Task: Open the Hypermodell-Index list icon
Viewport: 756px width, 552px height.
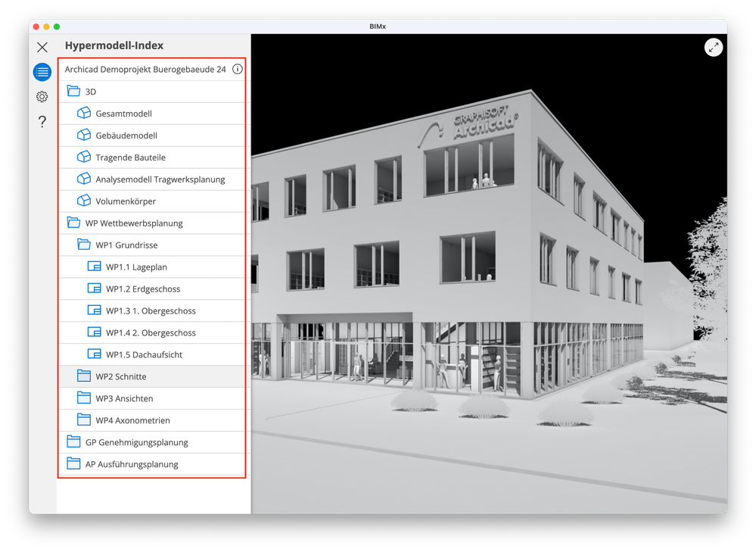Action: click(x=42, y=72)
